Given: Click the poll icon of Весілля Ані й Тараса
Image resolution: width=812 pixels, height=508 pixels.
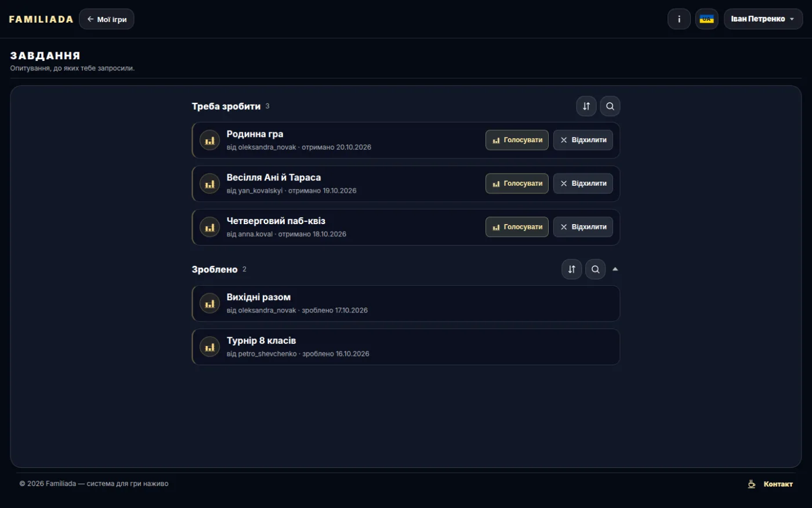Looking at the screenshot, I should click(210, 184).
